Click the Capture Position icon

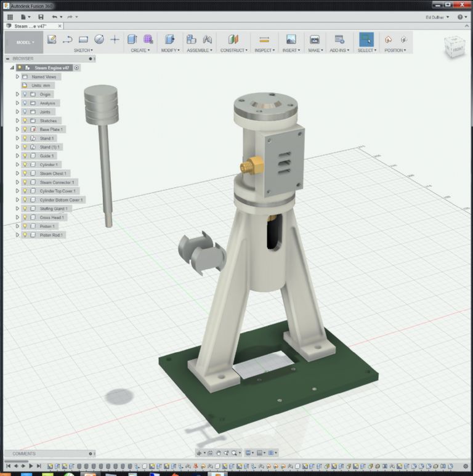tap(388, 39)
